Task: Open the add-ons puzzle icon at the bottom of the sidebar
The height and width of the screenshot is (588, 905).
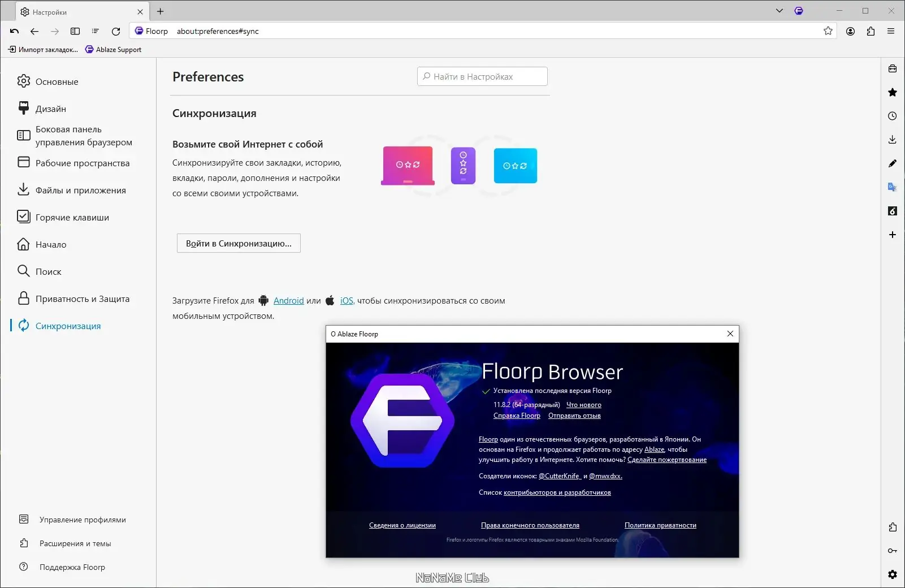Action: pyautogui.click(x=893, y=527)
